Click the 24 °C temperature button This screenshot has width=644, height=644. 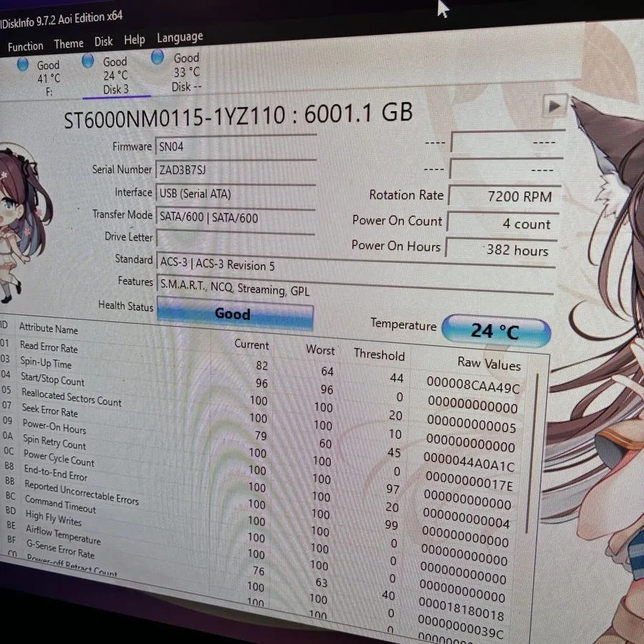pos(496,331)
